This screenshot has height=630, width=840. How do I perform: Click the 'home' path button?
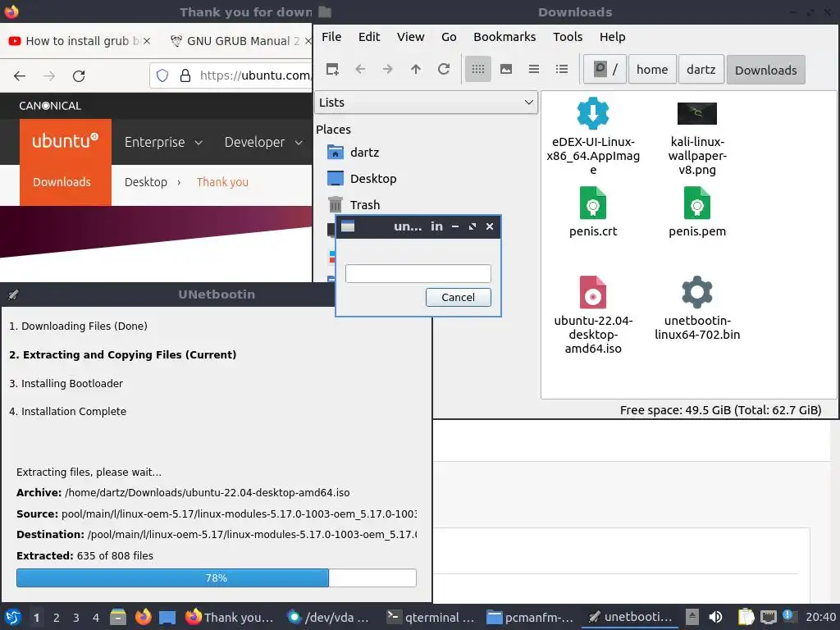[x=652, y=70]
